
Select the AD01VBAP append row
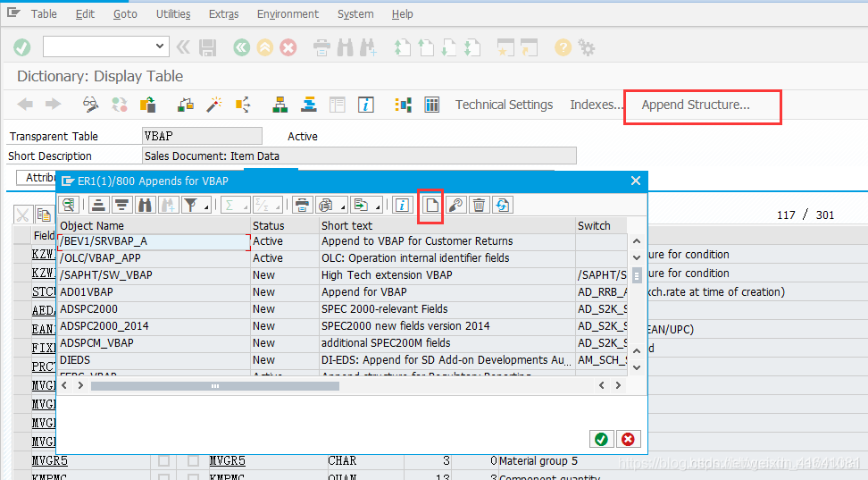pos(343,292)
